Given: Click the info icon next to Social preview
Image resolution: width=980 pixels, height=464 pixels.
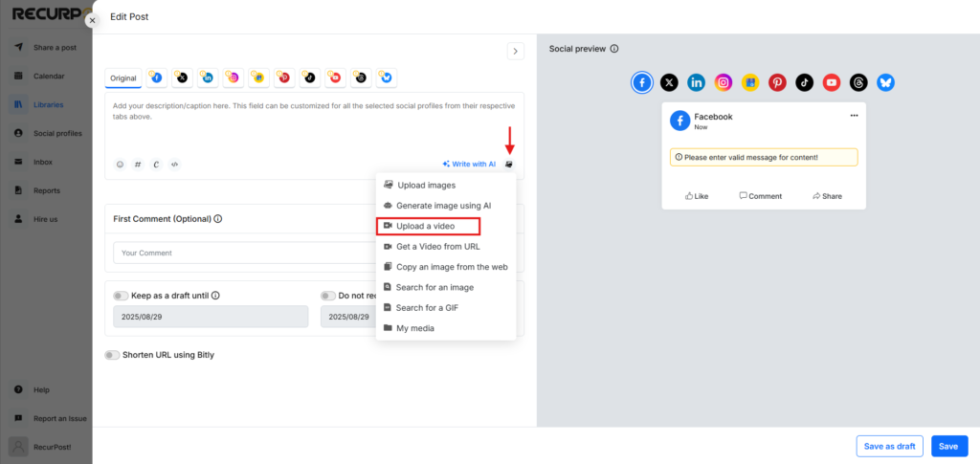Looking at the screenshot, I should click(614, 49).
